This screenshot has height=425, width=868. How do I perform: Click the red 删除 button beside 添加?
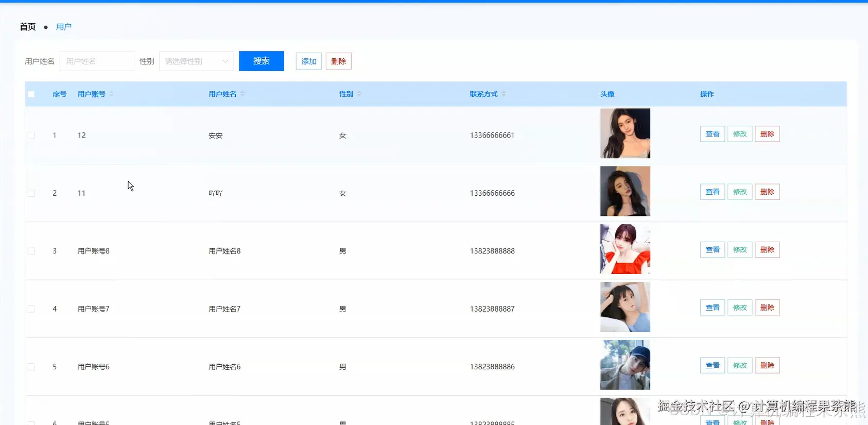click(339, 61)
